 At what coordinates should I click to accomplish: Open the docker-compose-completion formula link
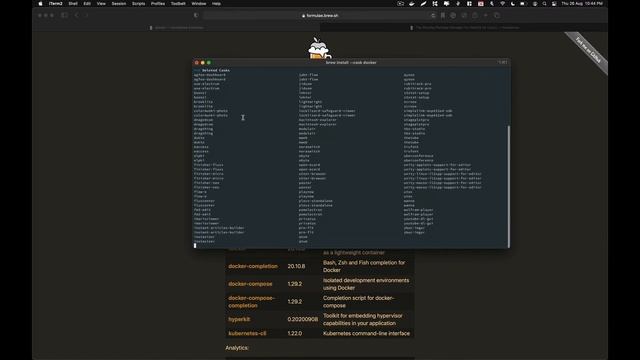(251, 302)
